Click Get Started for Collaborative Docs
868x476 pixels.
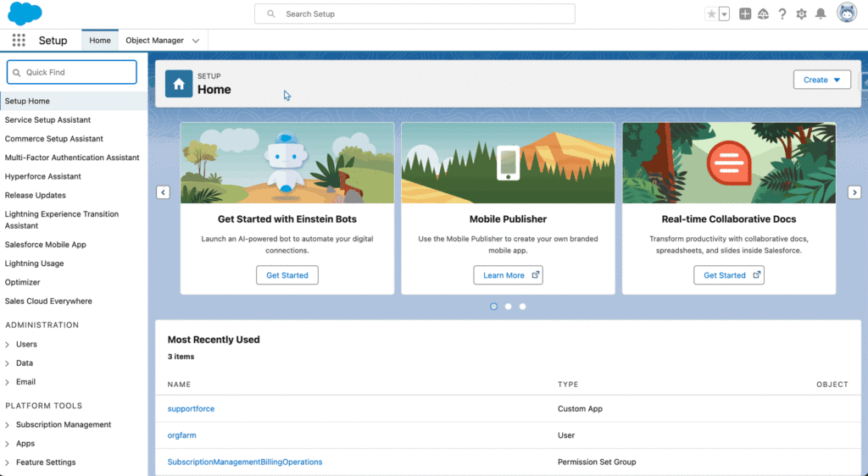[x=728, y=274]
